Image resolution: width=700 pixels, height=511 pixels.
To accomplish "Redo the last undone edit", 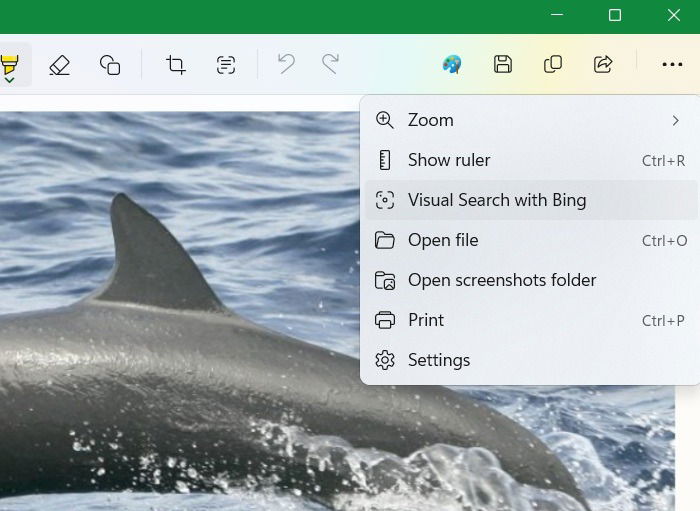I will tap(330, 65).
